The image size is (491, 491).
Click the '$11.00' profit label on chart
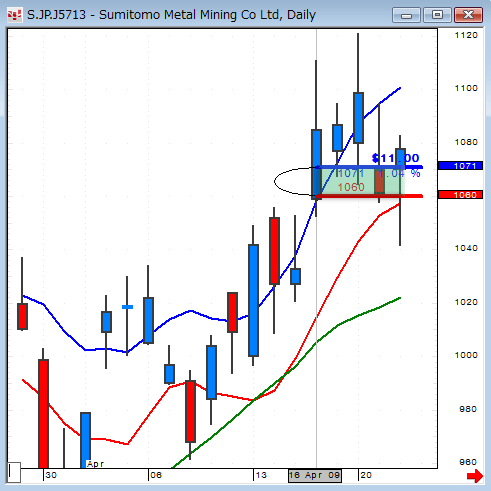pos(395,158)
